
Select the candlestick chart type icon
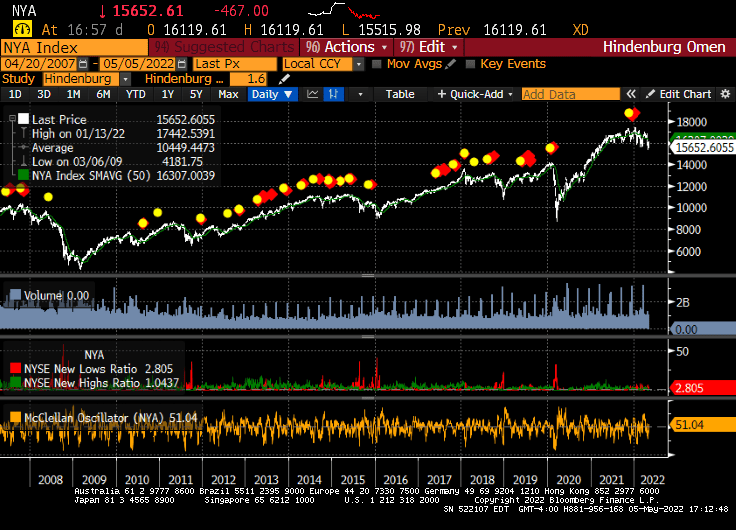tap(334, 94)
